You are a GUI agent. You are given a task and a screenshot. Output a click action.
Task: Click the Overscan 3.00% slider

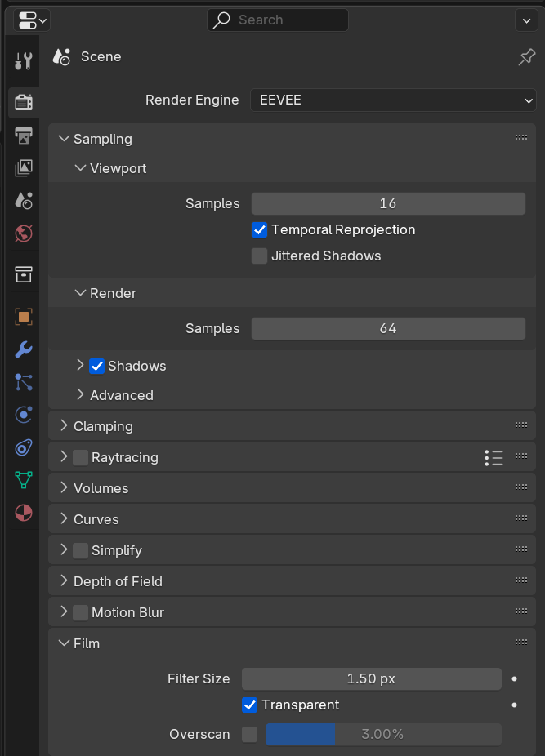click(383, 734)
